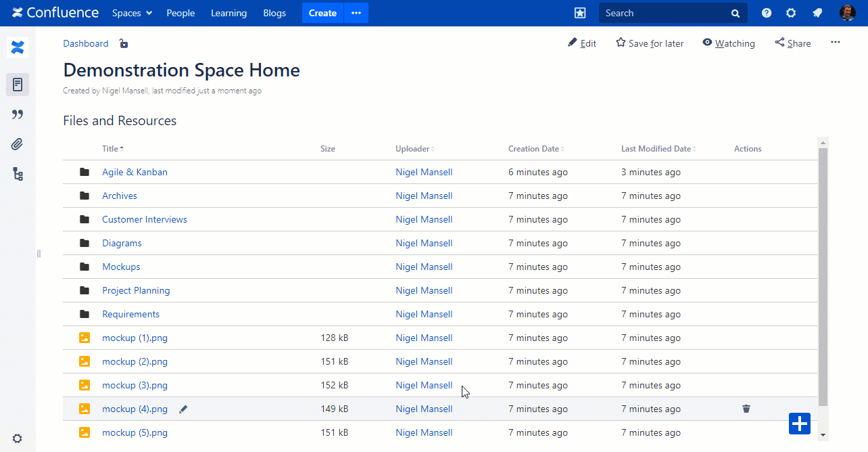Toggle Watching for this page
The image size is (868, 452).
click(728, 43)
